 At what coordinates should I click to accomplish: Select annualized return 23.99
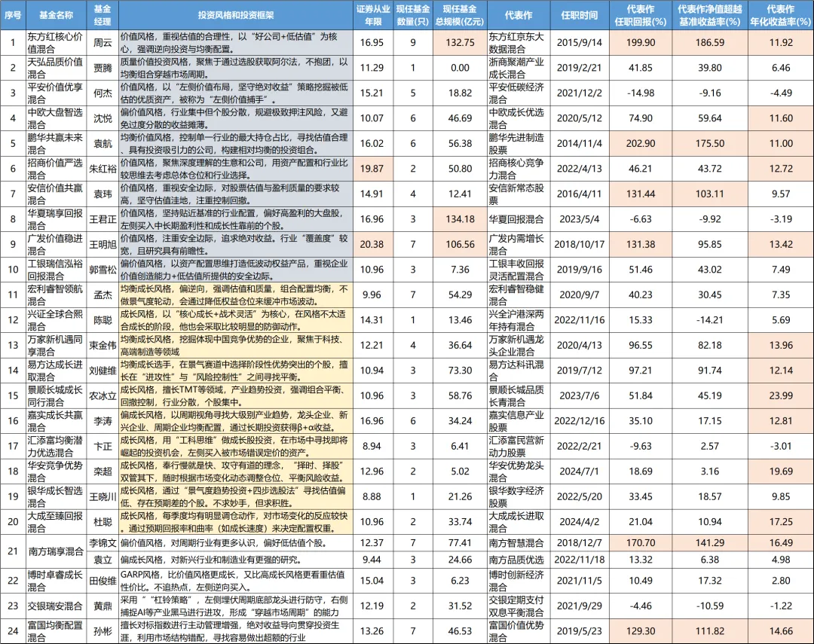point(781,395)
